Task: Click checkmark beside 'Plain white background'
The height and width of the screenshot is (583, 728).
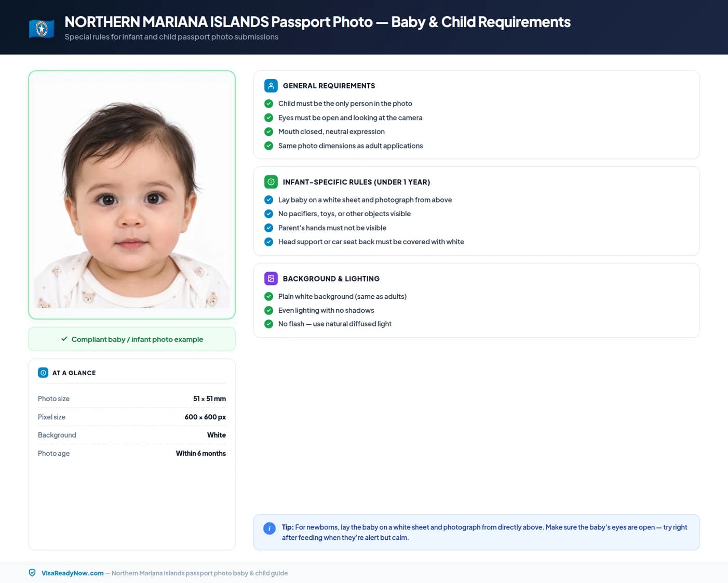Action: [268, 296]
